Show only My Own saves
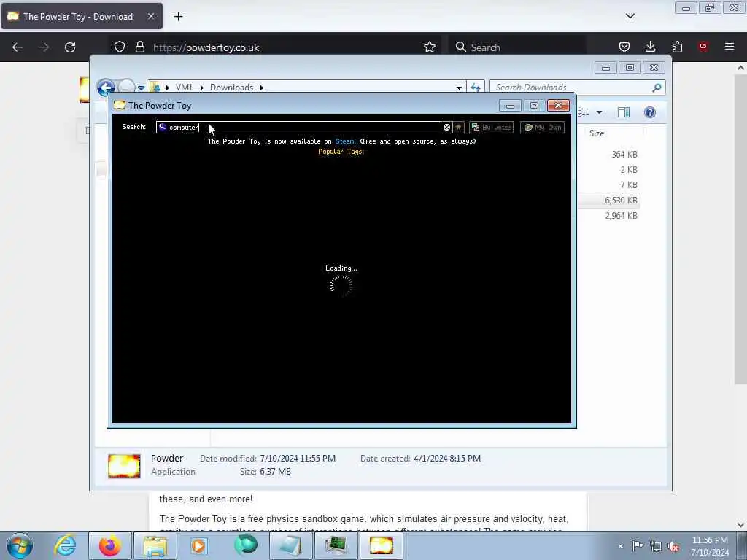 [542, 127]
